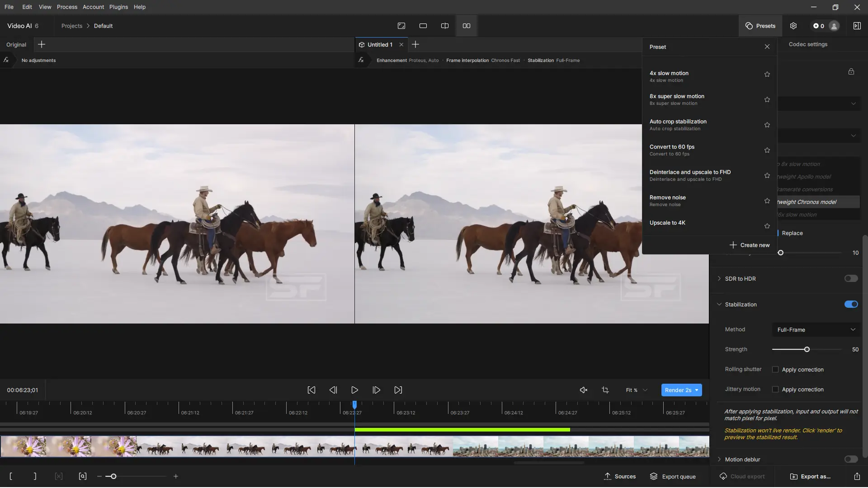Adjust the stabilization Strength slider handle
The width and height of the screenshot is (868, 488).
[x=807, y=349]
